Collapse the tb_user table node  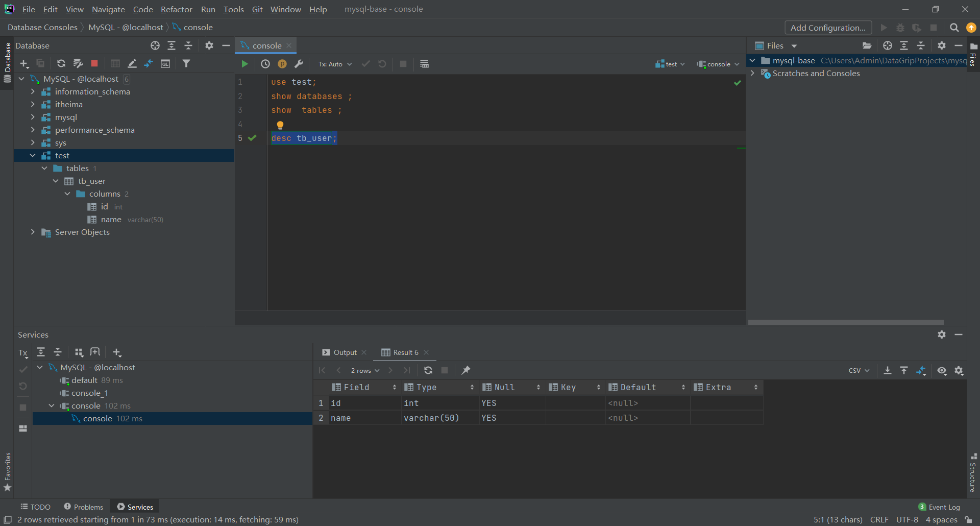pyautogui.click(x=56, y=181)
